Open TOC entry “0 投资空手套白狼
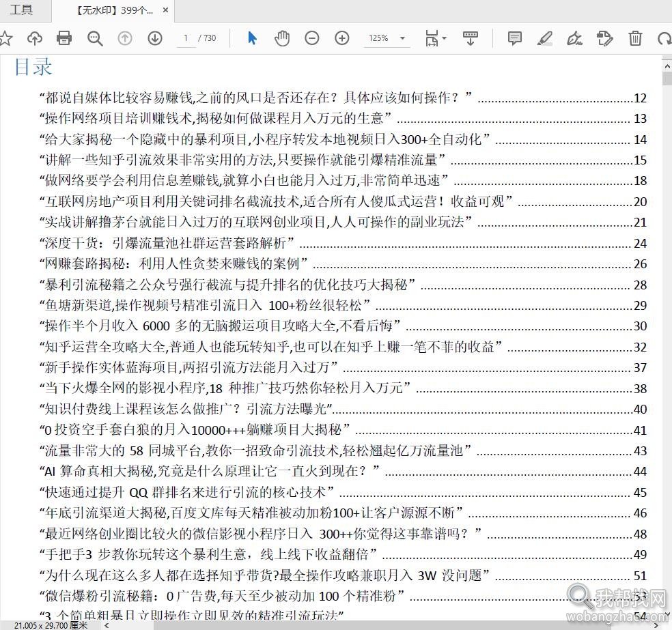672x630 pixels. click(343, 429)
